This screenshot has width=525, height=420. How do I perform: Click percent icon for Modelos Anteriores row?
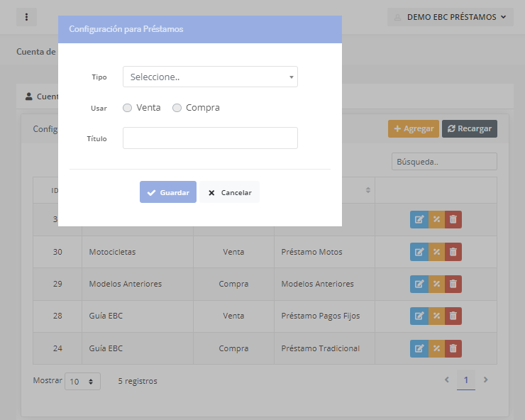click(436, 284)
